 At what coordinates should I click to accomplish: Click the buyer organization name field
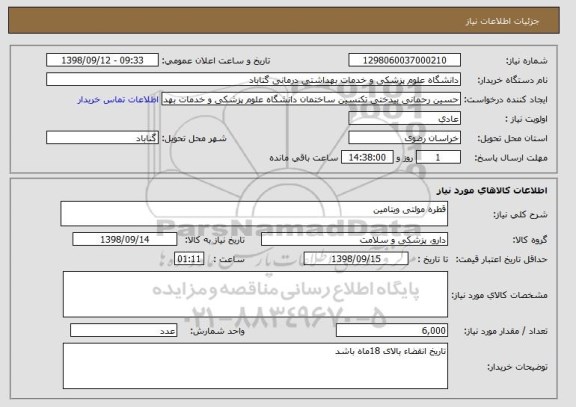pyautogui.click(x=253, y=80)
